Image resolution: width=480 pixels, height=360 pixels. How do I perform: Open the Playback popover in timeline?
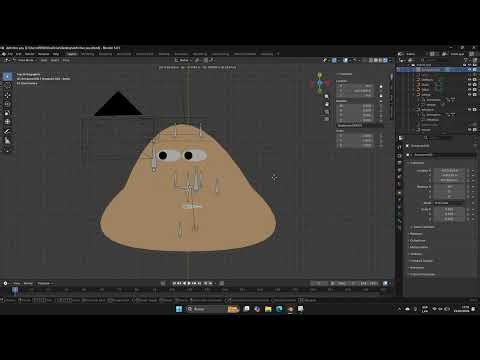click(x=45, y=283)
